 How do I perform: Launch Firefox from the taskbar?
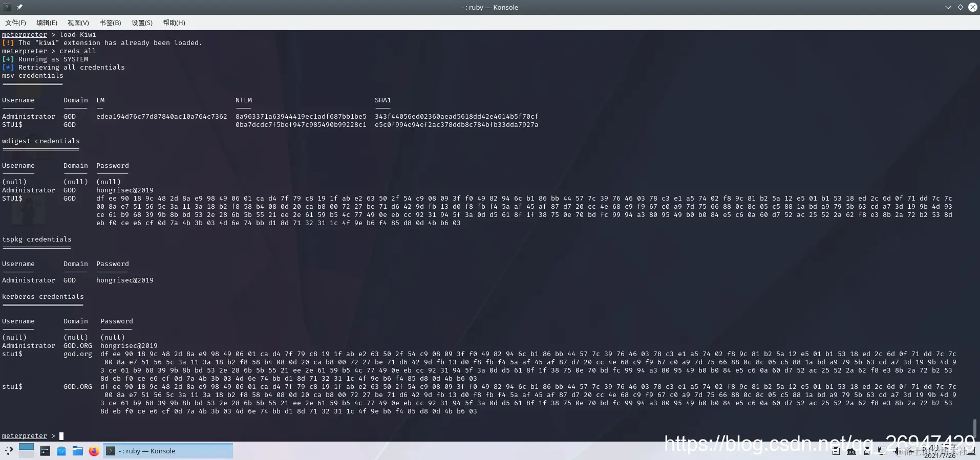[x=94, y=451]
